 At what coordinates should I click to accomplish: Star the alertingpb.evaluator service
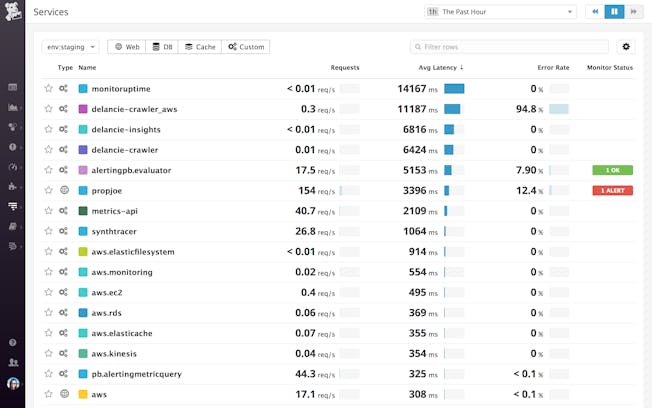click(49, 170)
